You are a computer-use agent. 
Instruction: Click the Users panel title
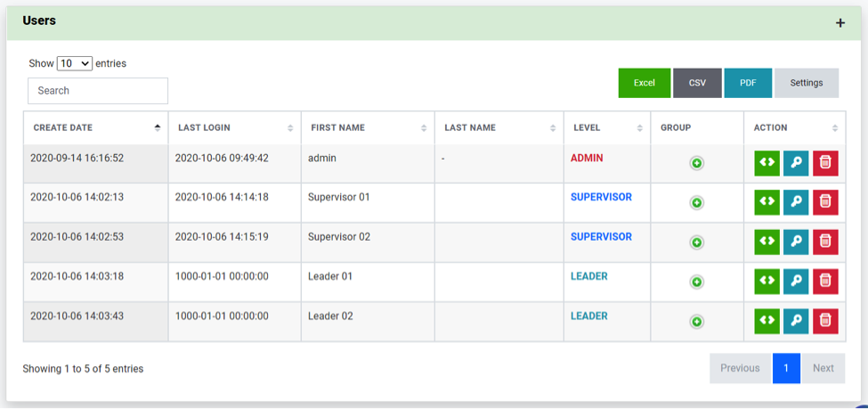pos(39,21)
